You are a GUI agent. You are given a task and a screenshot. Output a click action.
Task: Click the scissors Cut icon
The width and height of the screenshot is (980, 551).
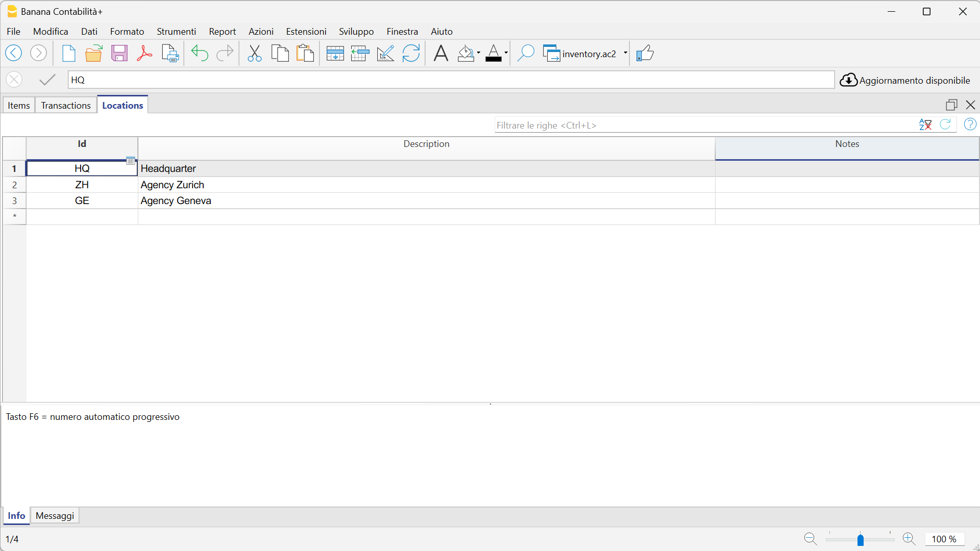point(254,53)
